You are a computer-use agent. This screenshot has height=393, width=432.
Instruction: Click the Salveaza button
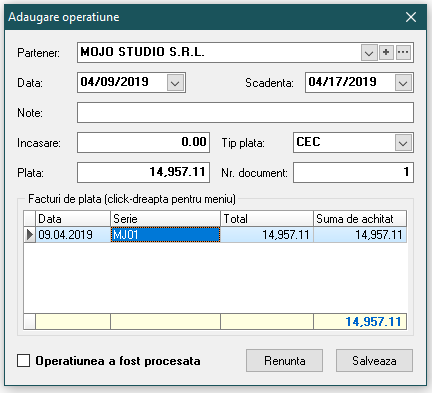(374, 361)
